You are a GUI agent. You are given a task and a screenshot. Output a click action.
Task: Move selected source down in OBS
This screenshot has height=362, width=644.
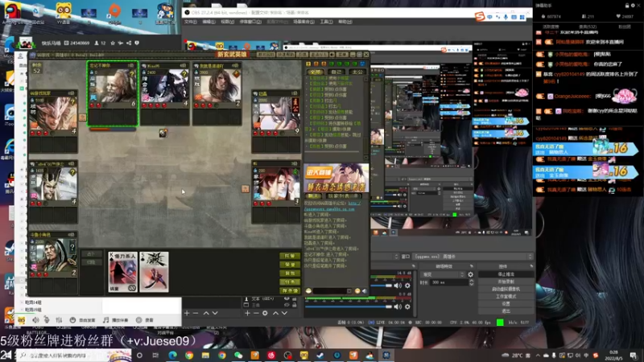pyautogui.click(x=284, y=313)
